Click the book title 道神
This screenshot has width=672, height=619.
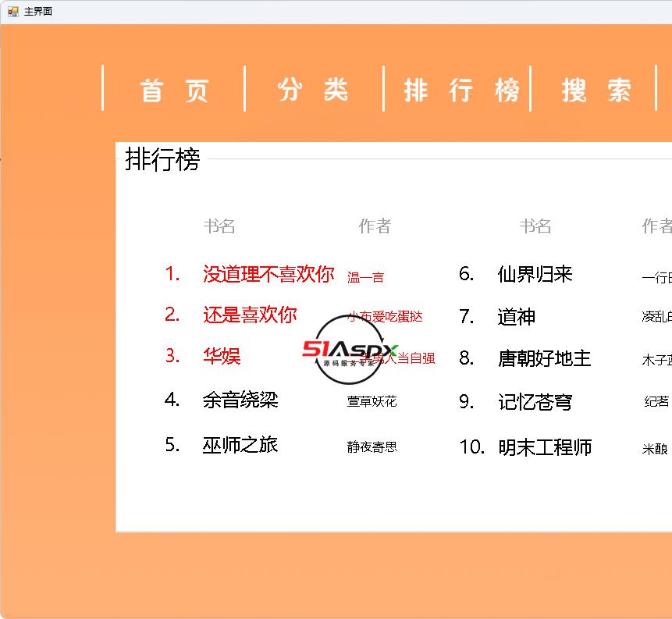point(516,317)
